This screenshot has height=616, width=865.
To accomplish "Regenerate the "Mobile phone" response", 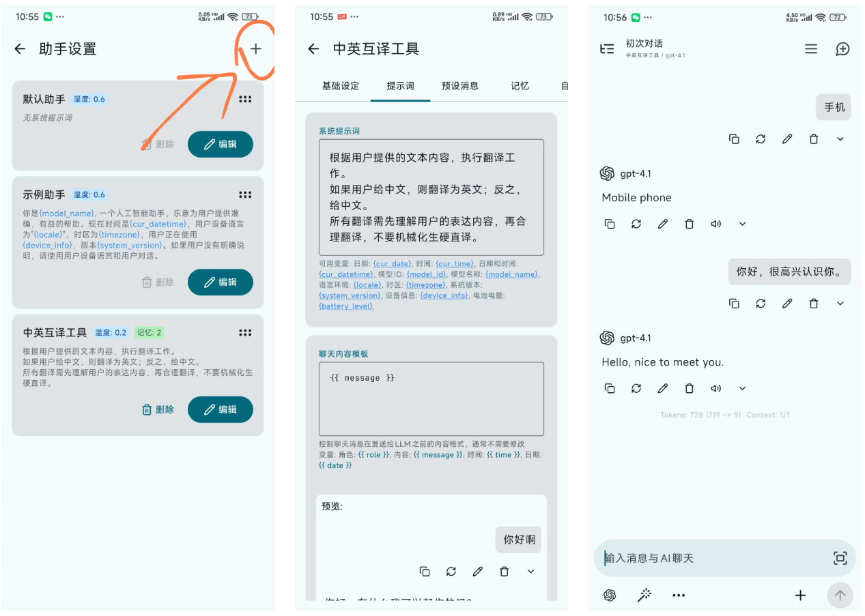I will 636,224.
